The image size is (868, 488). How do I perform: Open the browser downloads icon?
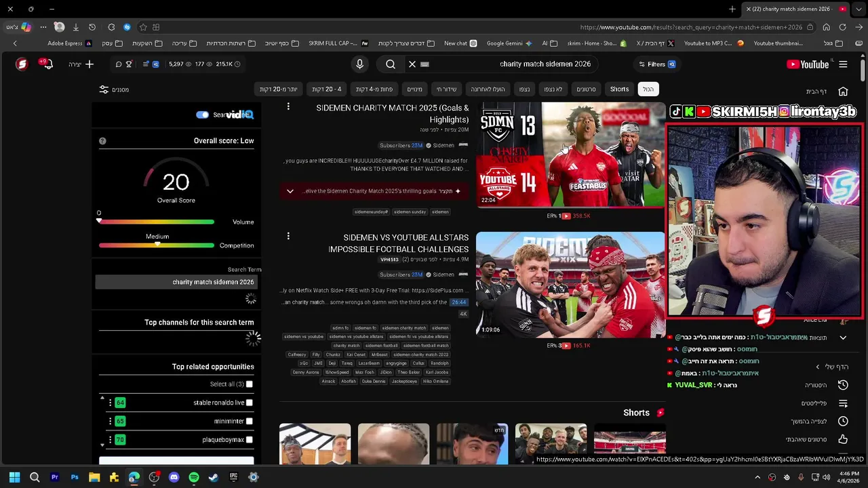tap(76, 27)
